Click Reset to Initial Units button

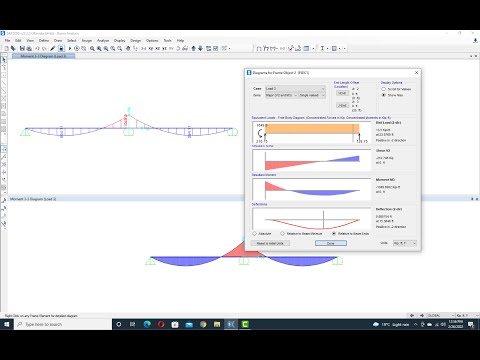tap(270, 243)
